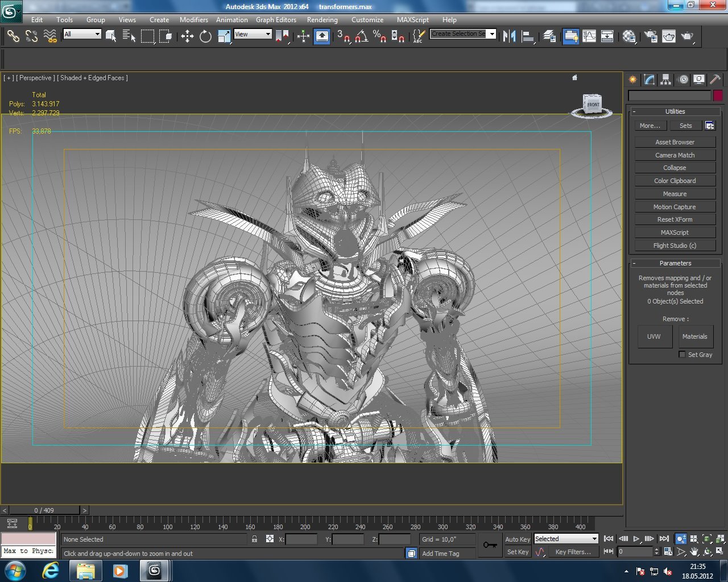728x582 pixels.
Task: Toggle Percent Snap
Action: pos(379,36)
